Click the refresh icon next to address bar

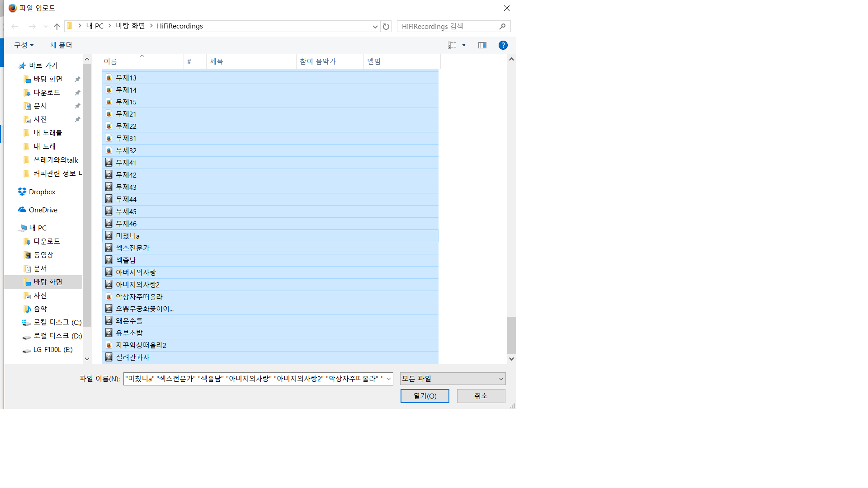(x=386, y=26)
